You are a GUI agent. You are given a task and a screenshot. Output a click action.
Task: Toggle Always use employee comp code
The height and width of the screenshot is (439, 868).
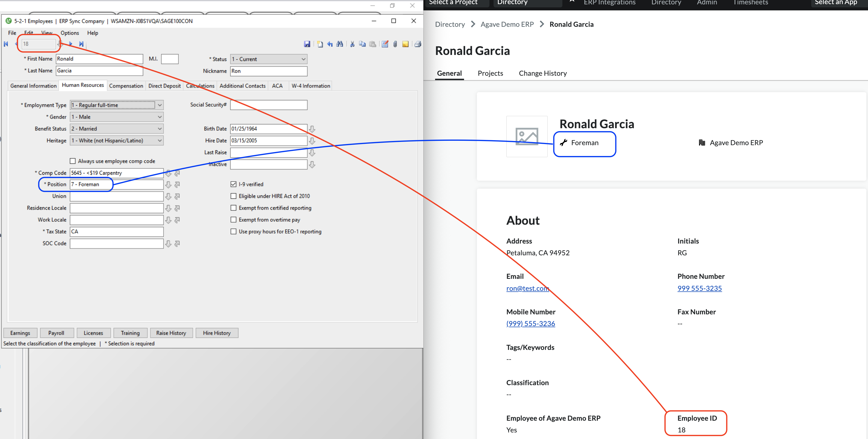pos(73,161)
